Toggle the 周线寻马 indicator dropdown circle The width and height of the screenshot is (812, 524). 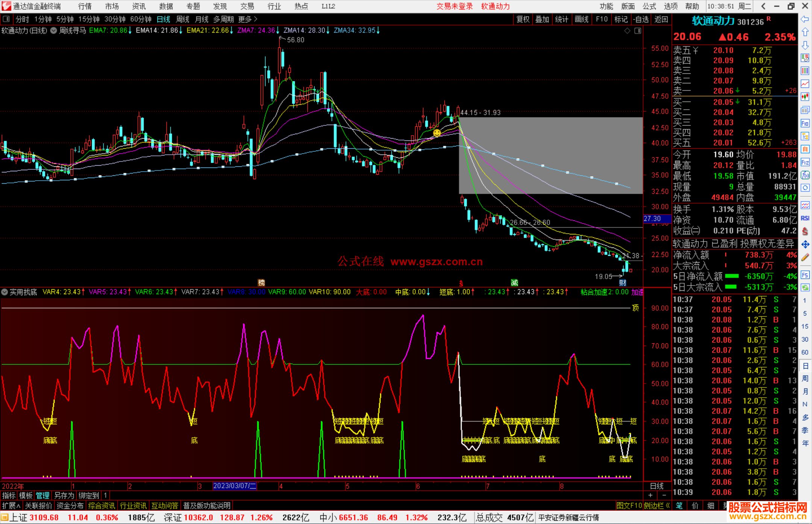pos(54,30)
